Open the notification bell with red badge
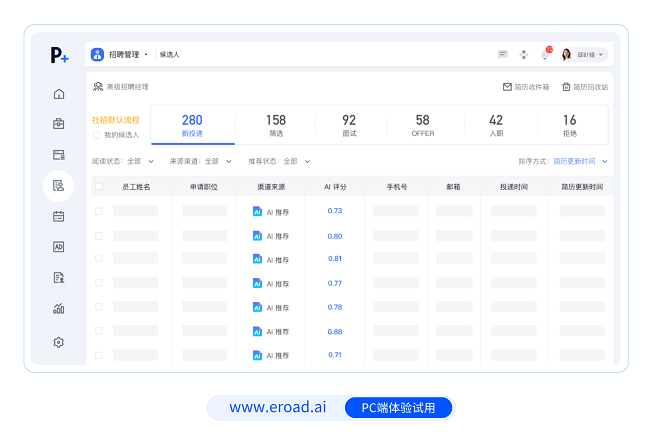The width and height of the screenshot is (650, 446). (546, 54)
